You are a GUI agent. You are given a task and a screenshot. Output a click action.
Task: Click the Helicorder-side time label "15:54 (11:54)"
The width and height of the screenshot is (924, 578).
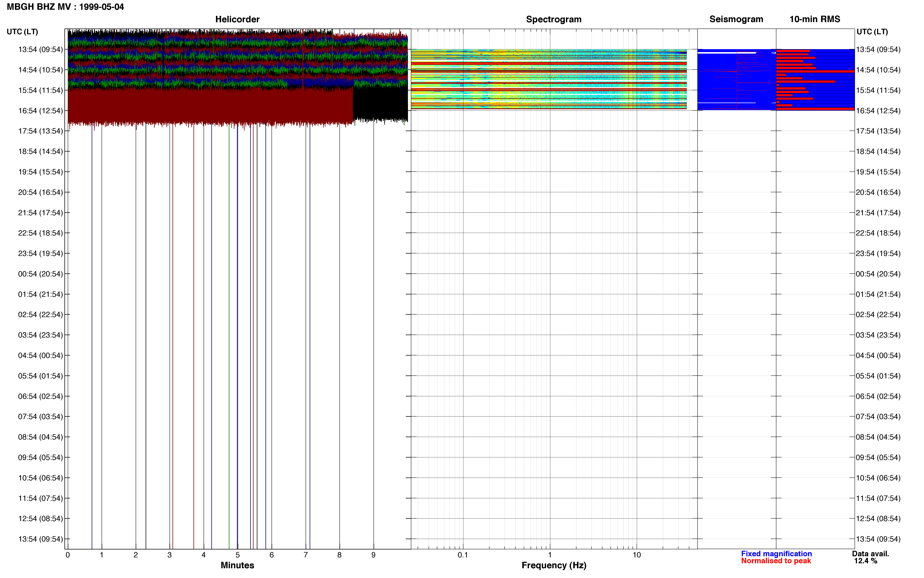[x=41, y=90]
